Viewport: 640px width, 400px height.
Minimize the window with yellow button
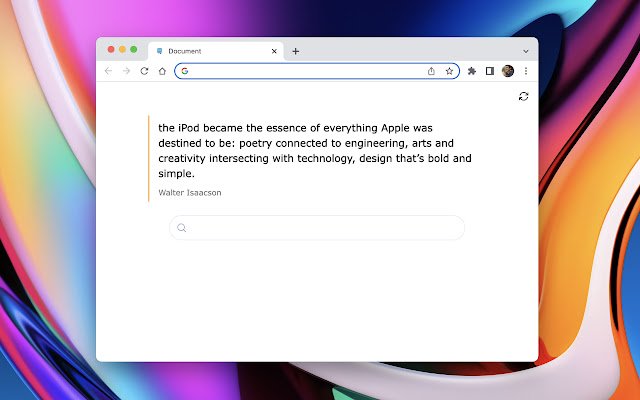122,49
